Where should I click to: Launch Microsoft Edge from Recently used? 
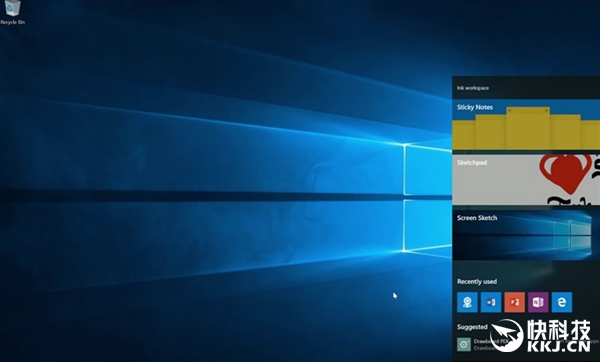(x=562, y=302)
